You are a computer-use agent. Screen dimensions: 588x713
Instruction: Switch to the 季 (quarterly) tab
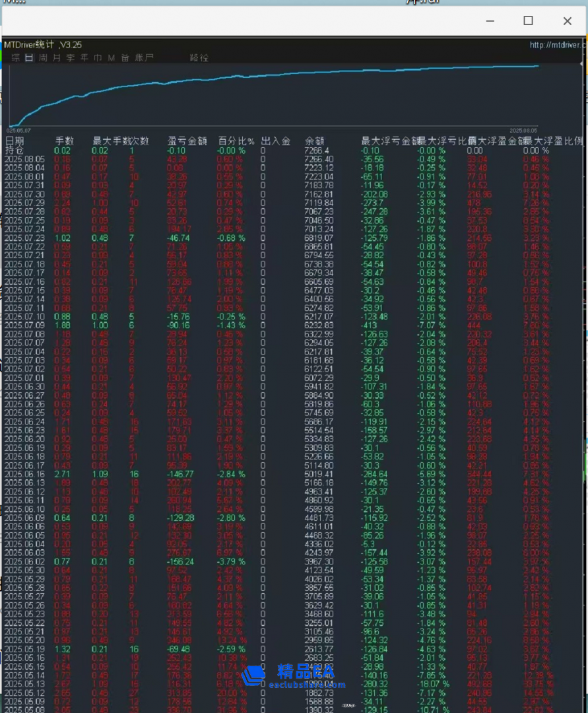pos(70,58)
